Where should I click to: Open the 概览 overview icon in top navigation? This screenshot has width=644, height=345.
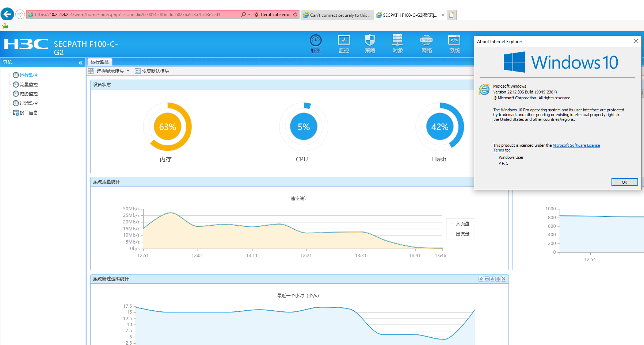pos(316,43)
